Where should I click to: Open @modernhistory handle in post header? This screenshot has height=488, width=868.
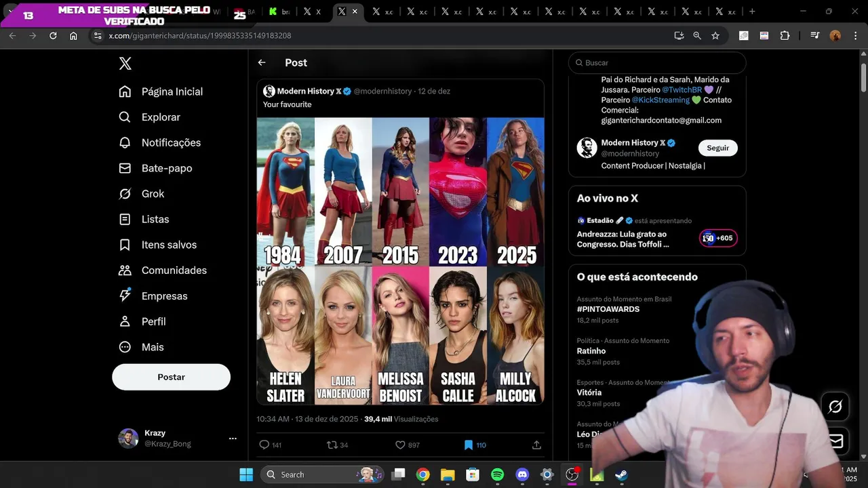[382, 91]
